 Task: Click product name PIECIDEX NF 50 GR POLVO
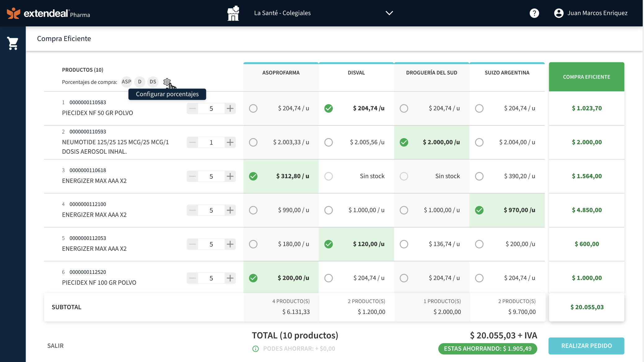97,113
